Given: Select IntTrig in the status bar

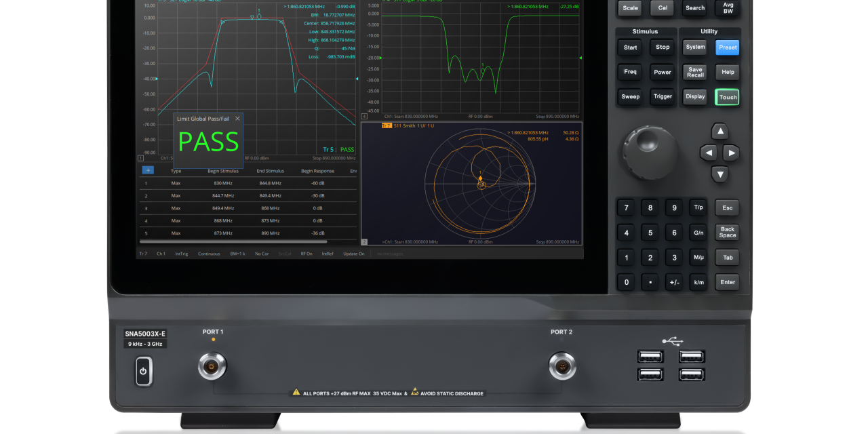Looking at the screenshot, I should (x=182, y=253).
